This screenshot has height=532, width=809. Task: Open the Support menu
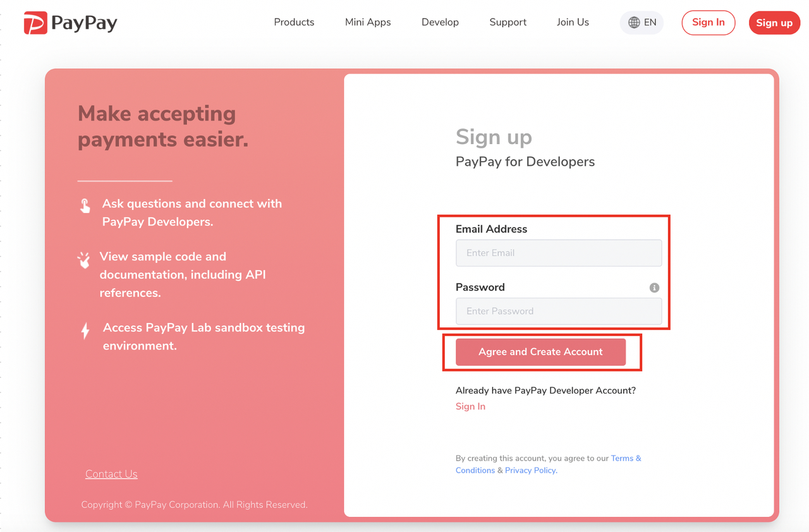(508, 22)
